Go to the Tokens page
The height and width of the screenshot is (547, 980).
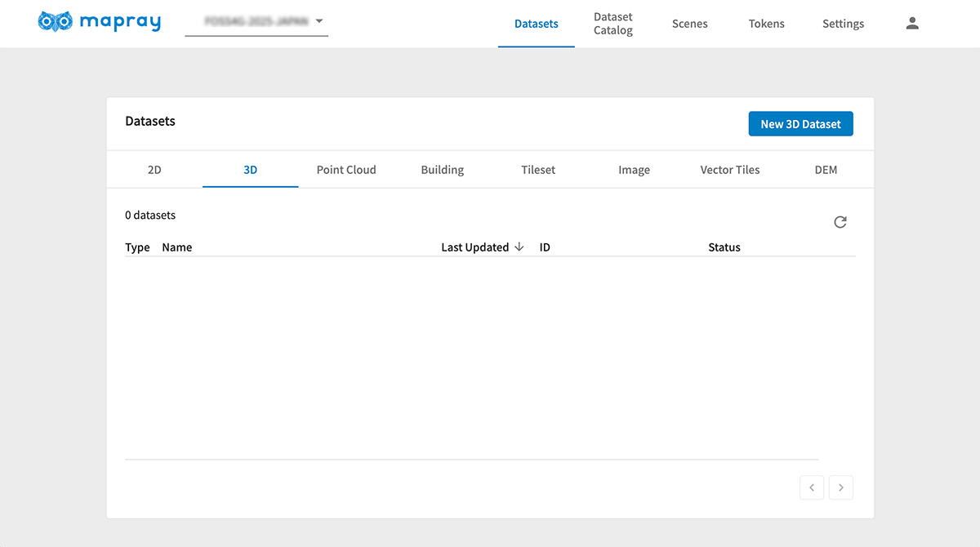pyautogui.click(x=766, y=24)
